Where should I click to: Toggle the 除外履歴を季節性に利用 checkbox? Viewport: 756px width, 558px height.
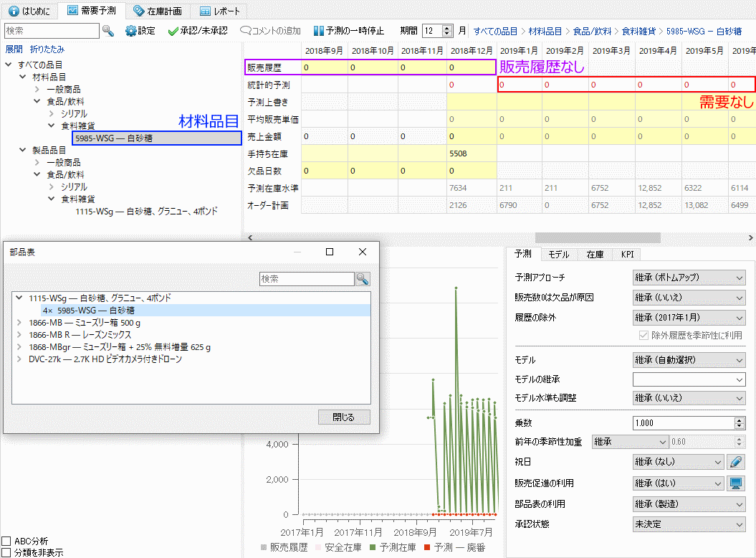point(643,336)
